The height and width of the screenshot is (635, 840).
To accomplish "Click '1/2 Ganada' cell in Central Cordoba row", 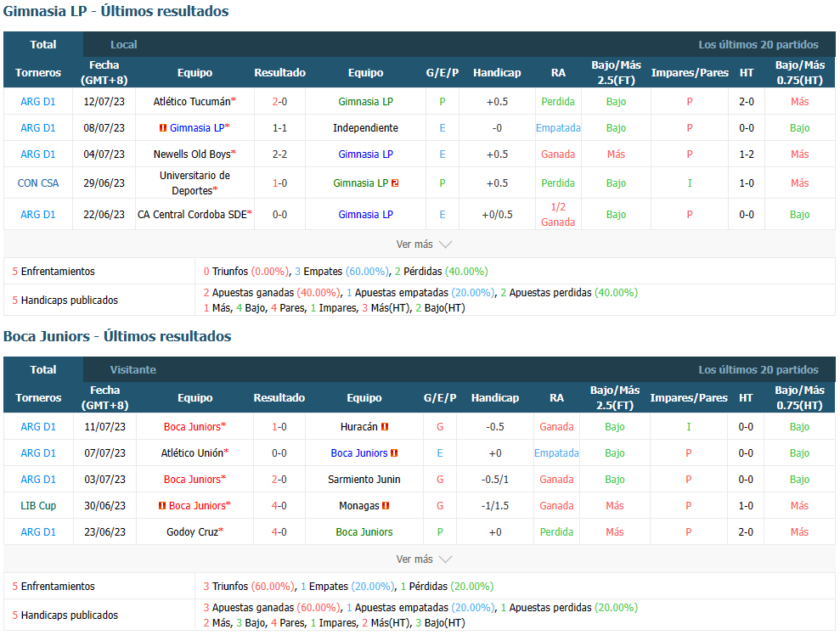I will pos(558,214).
